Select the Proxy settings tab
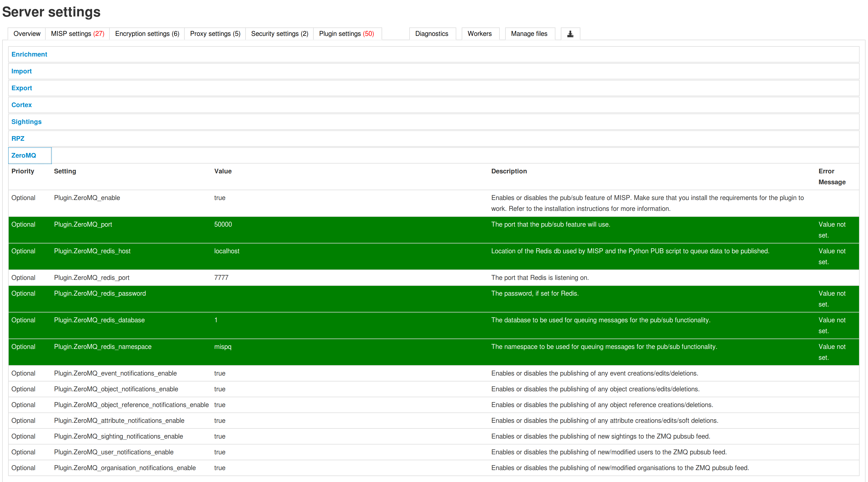Image resolution: width=868 pixels, height=482 pixels. [x=215, y=34]
